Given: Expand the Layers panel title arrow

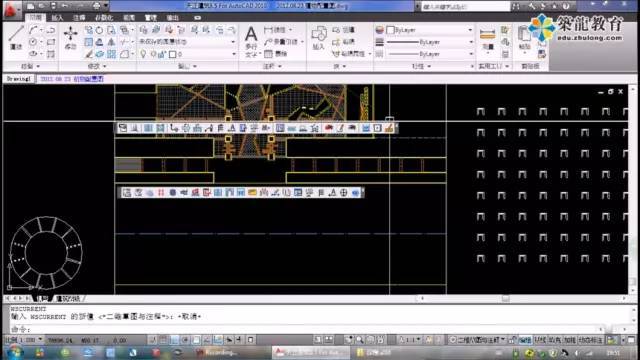Looking at the screenshot, I should pos(195,66).
